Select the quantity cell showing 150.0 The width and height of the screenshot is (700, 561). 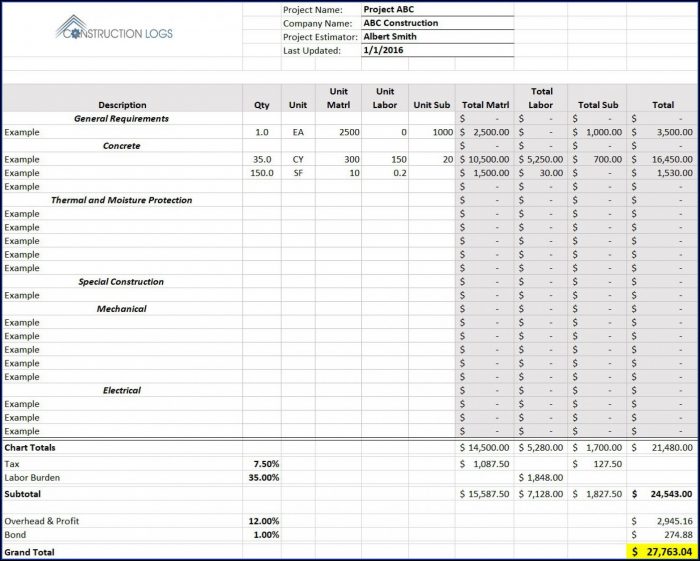coord(262,173)
